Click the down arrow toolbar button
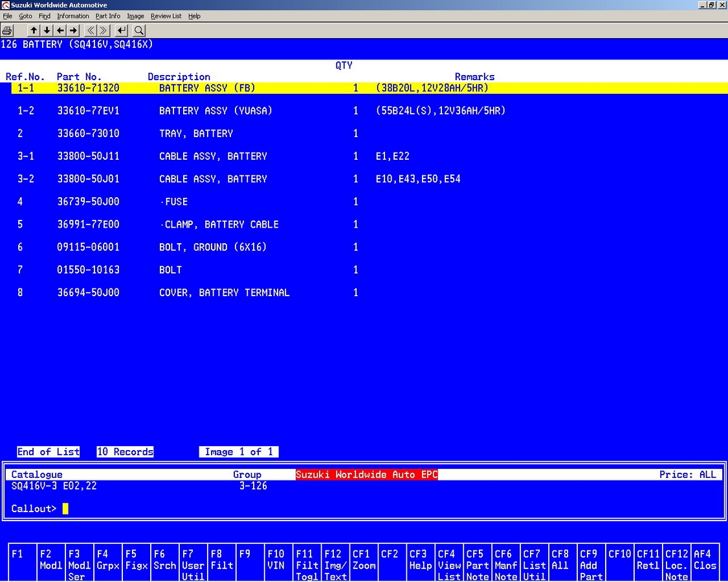 [47, 30]
